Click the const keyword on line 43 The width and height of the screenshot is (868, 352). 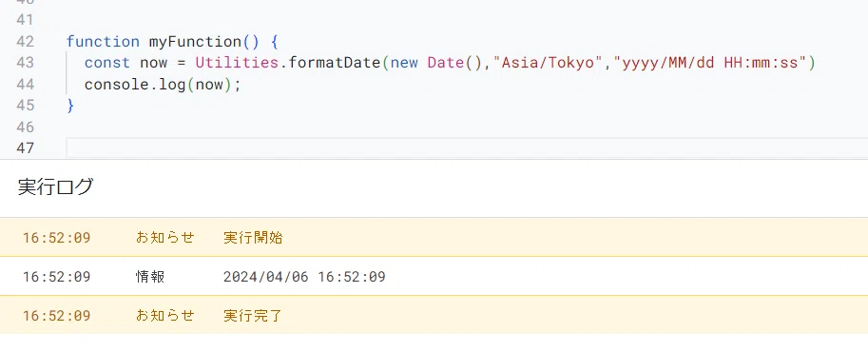pos(107,63)
